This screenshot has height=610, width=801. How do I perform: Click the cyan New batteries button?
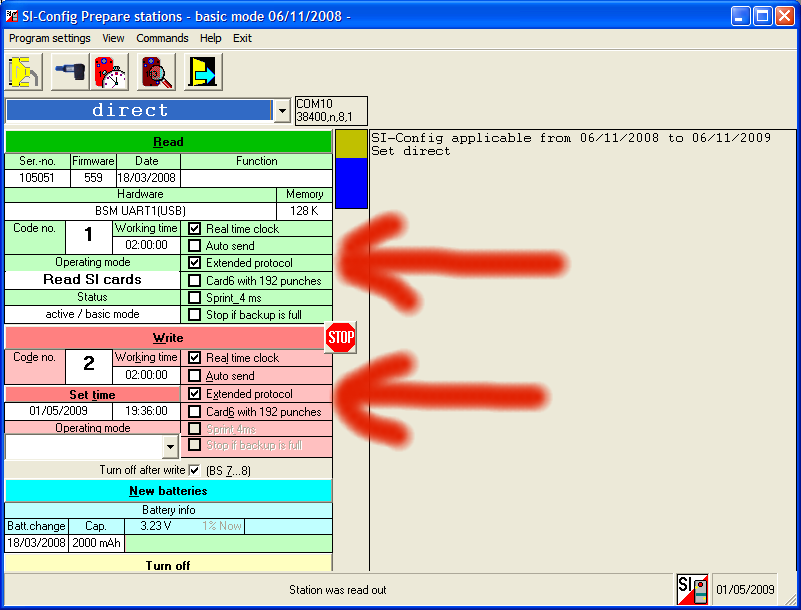168,491
